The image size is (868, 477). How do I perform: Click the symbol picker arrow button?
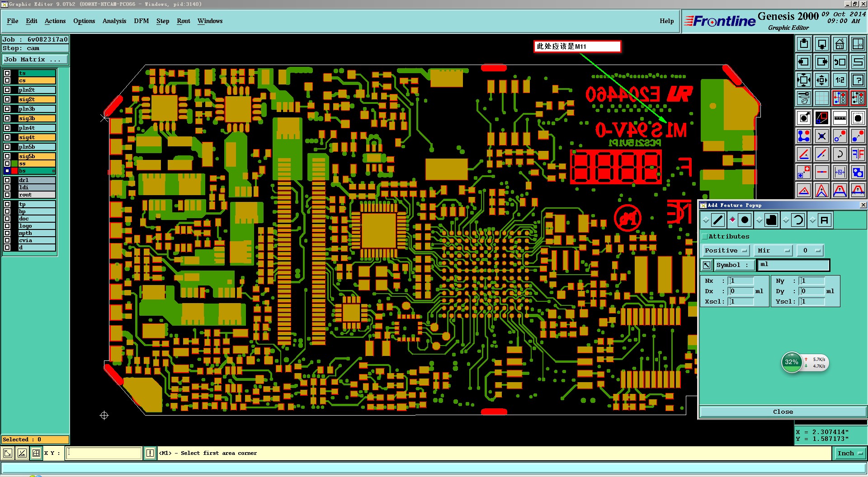click(707, 265)
